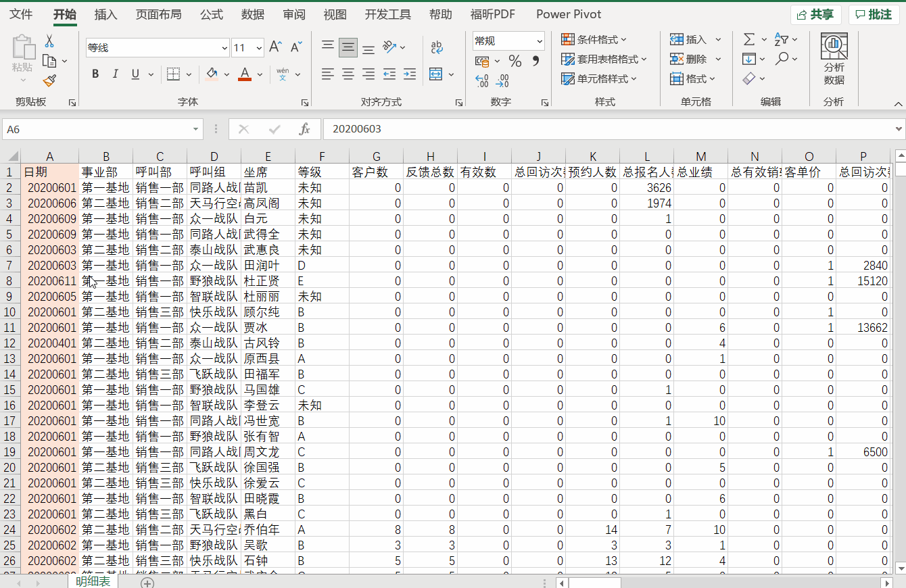Switch to 页面布局 tab
Image resolution: width=906 pixels, height=588 pixels.
click(x=158, y=14)
